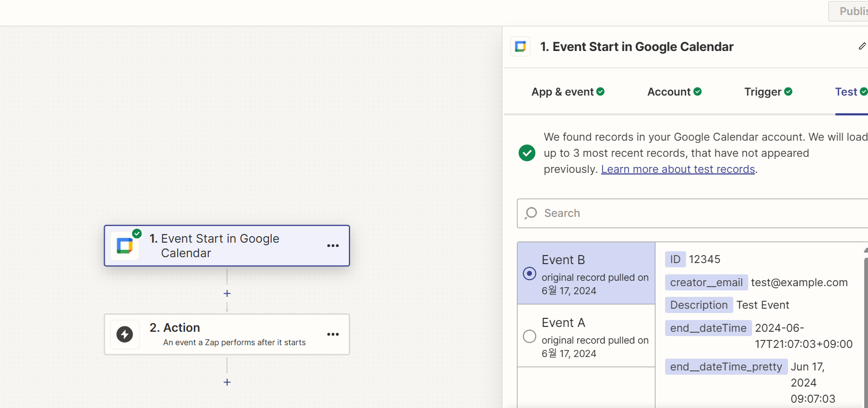Click the Jun 17, 2024 09:07:03 value
The width and height of the screenshot is (868, 408).
pyautogui.click(x=813, y=383)
